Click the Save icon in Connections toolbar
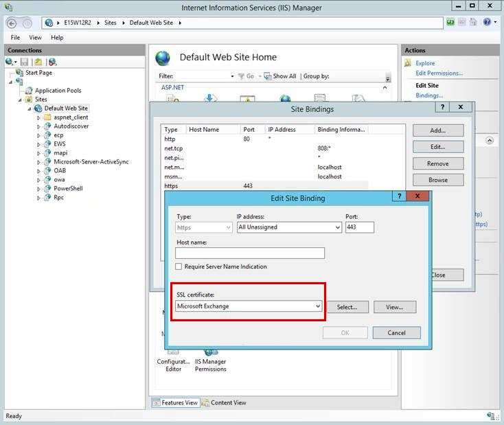The width and height of the screenshot is (504, 425). click(24, 62)
